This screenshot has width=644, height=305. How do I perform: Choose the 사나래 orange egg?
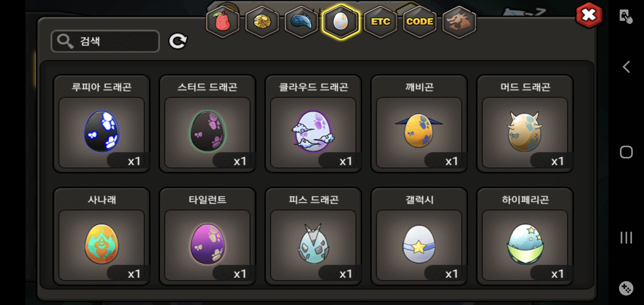coord(102,236)
